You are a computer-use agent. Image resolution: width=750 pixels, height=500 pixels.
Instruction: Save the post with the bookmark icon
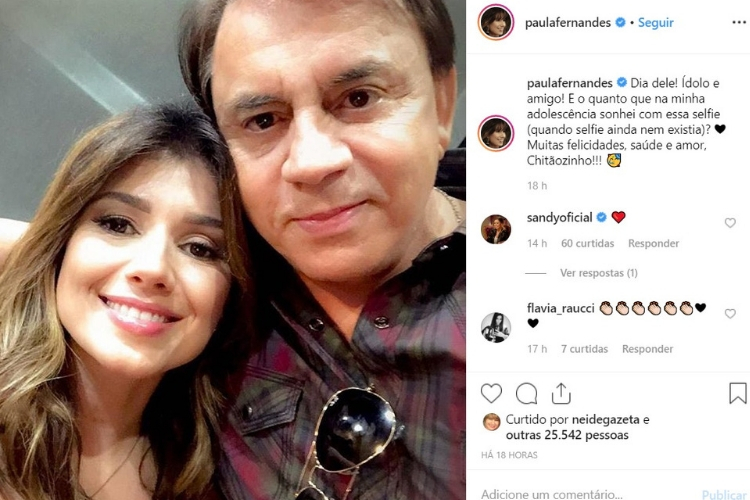tap(737, 393)
